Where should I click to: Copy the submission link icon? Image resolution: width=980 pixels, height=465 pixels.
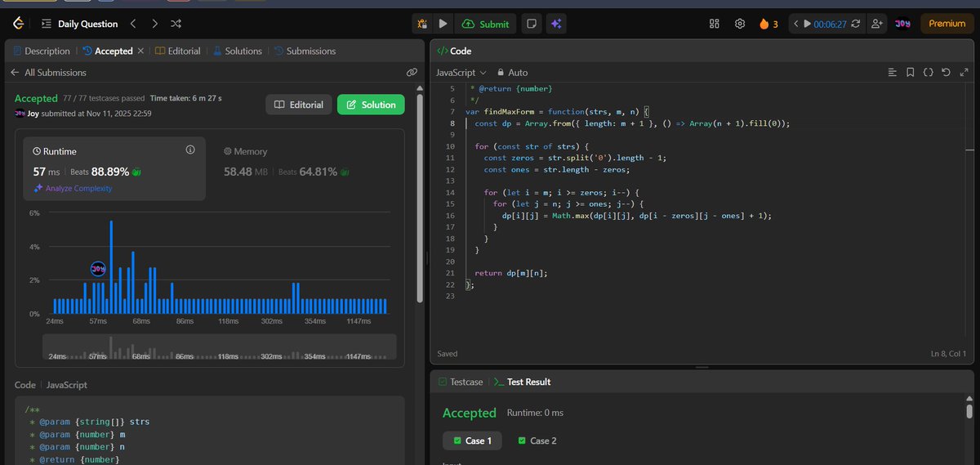(412, 73)
